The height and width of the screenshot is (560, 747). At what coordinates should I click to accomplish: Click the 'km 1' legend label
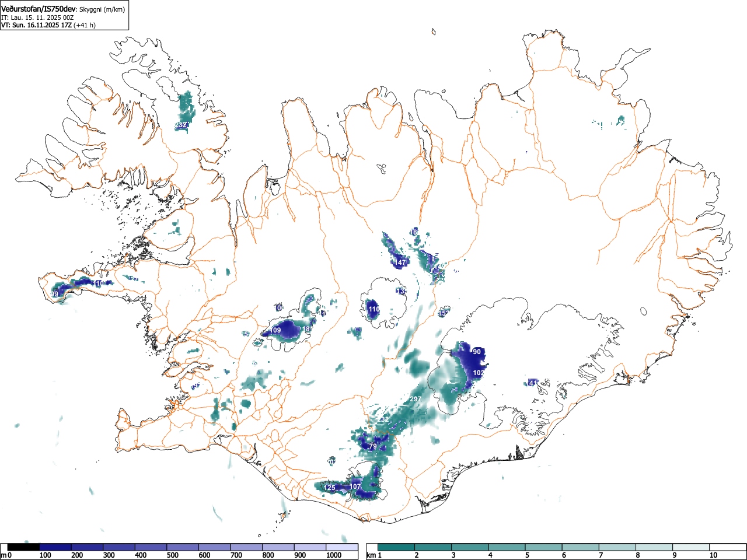click(374, 555)
